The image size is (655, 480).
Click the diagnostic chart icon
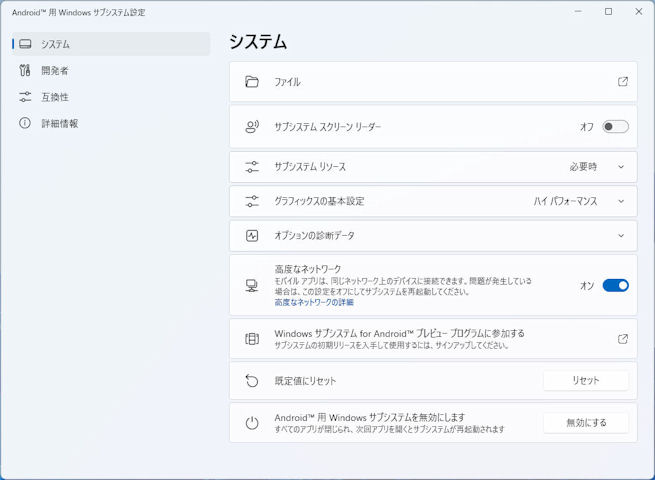252,236
